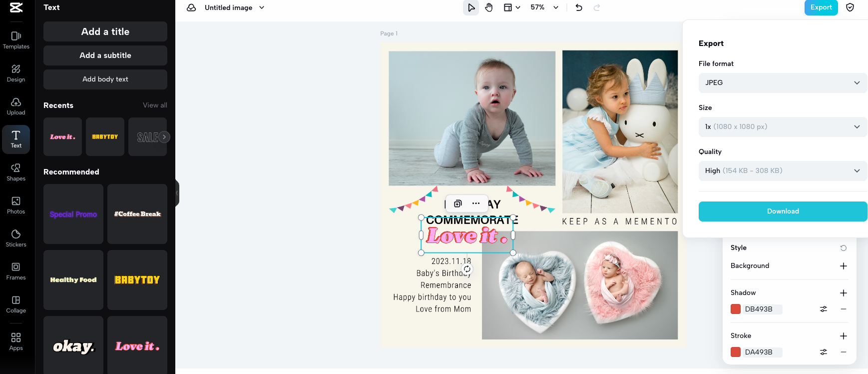Edit the Stroke hex value field
868x374 pixels.
[763, 352]
